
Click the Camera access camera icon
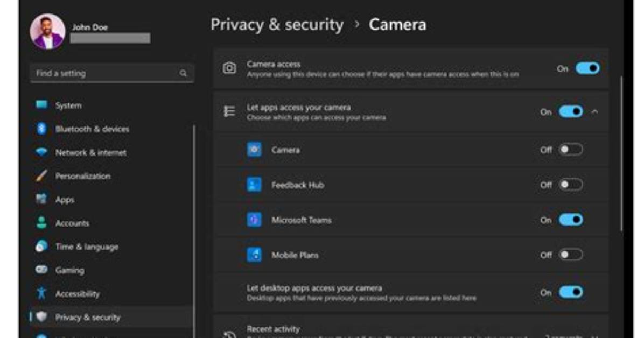[x=229, y=68]
